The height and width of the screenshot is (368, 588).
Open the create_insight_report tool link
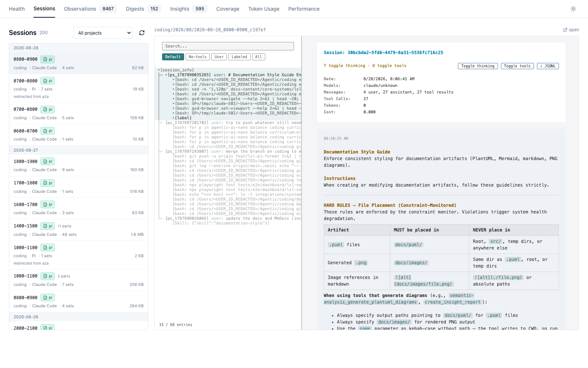pos(453,302)
